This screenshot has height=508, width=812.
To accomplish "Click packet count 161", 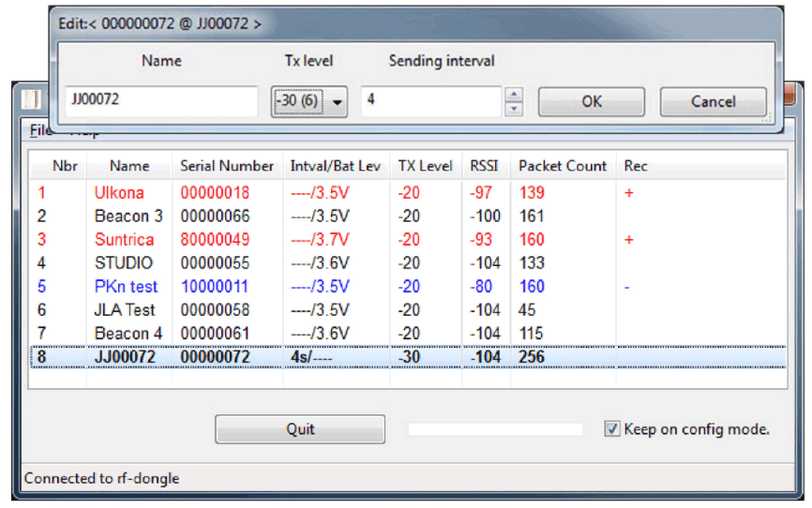I will pyautogui.click(x=532, y=216).
